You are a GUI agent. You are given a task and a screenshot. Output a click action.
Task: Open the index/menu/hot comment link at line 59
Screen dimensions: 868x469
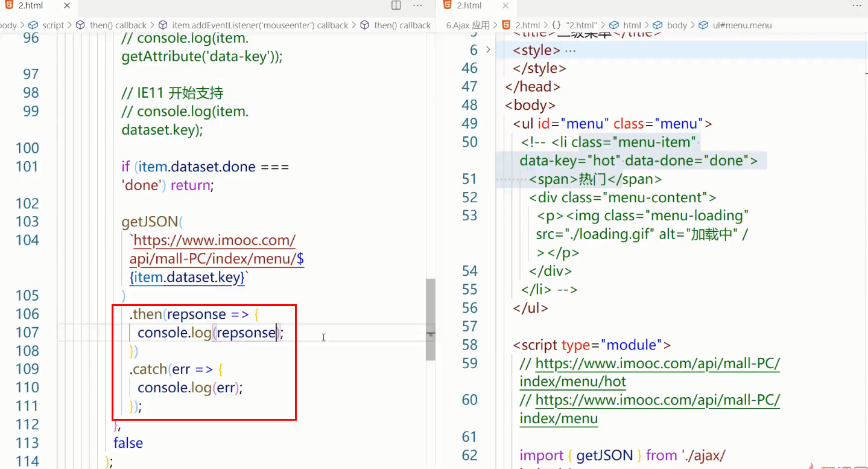tap(650, 372)
